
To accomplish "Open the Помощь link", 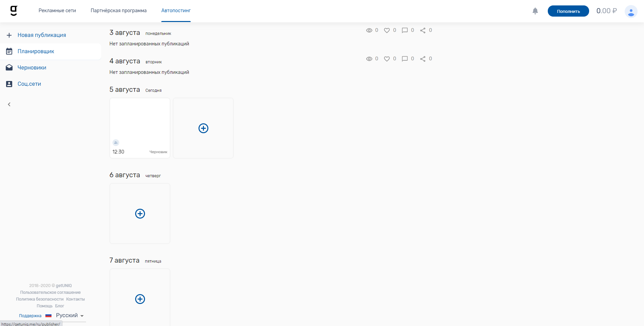I will 44,306.
